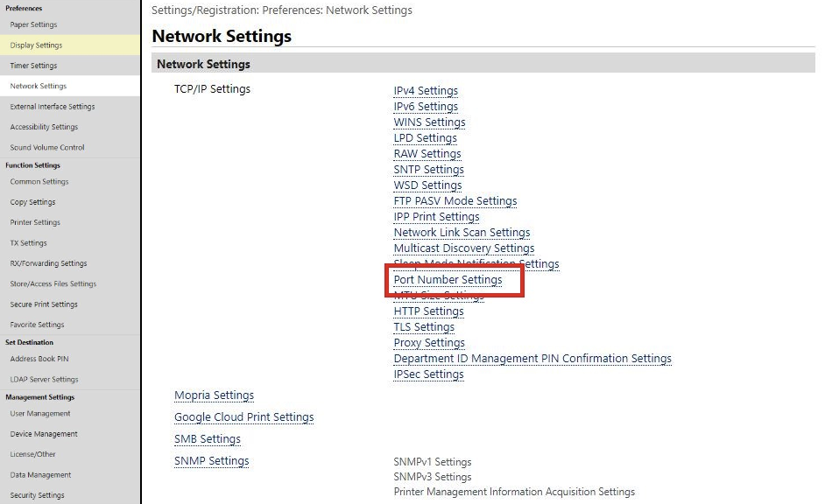Go to IPv6 Settings
Screen dimensions: 825x504
[426, 107]
